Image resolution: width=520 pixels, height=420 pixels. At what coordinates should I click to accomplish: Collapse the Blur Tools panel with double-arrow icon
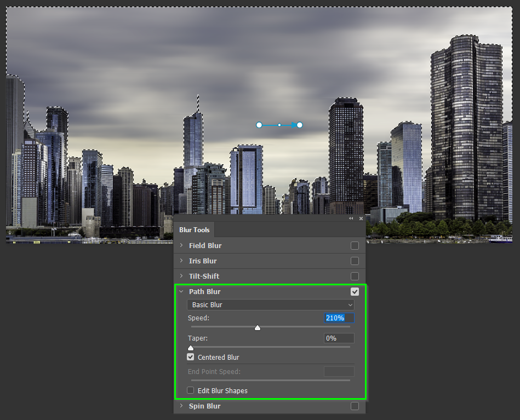tap(351, 218)
